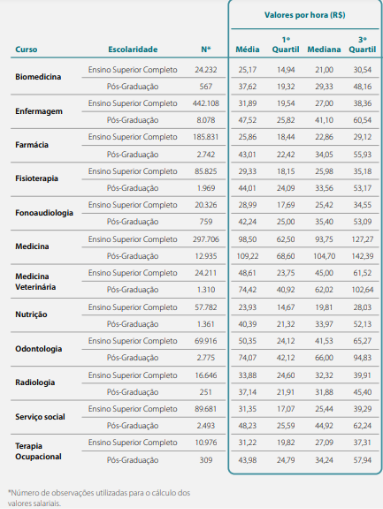Click Radiologia Pós-Graduação count 251
This screenshot has height=509, width=383.
(206, 392)
